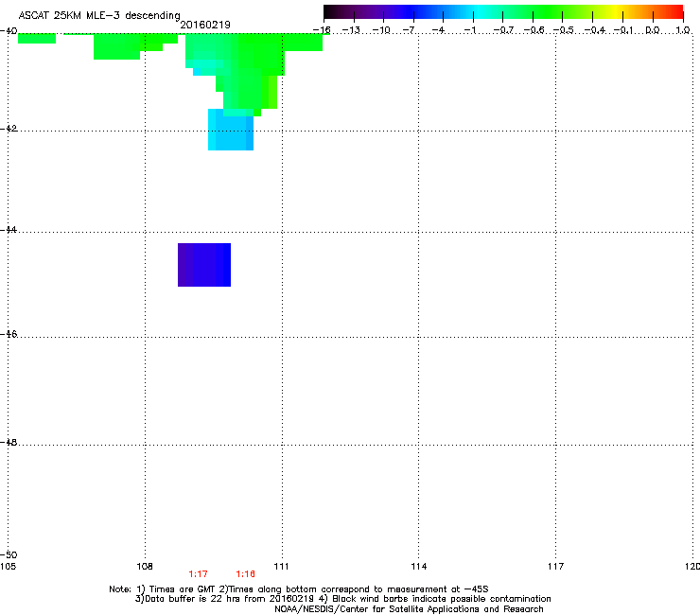Click the longitude axis label 108

coord(145,567)
